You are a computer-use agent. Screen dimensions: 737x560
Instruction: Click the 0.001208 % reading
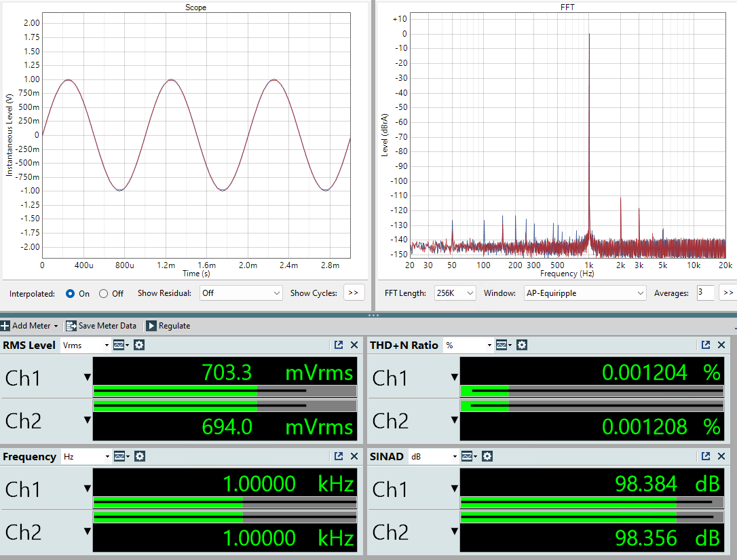tap(661, 427)
